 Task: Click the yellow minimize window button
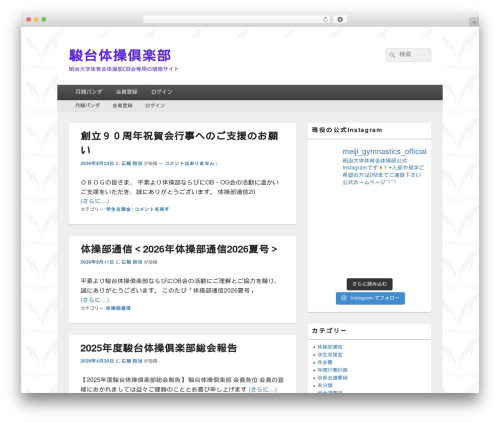point(36,20)
